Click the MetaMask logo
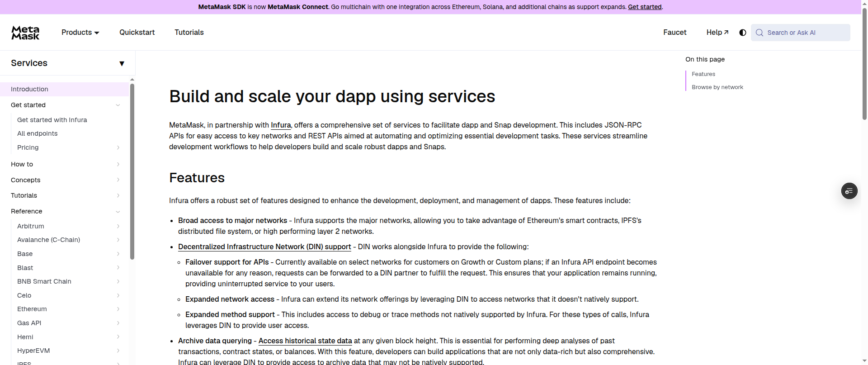 [25, 33]
